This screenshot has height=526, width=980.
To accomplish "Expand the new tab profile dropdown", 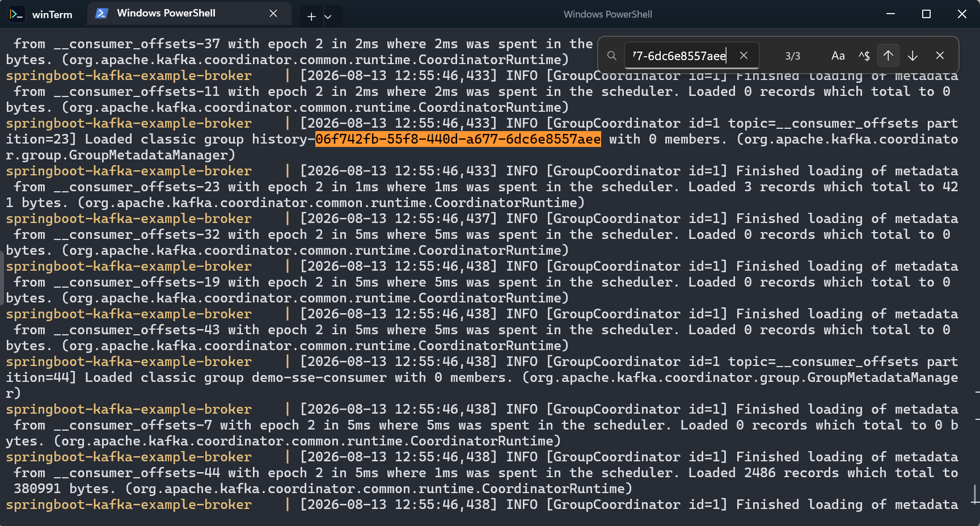I will (x=328, y=16).
